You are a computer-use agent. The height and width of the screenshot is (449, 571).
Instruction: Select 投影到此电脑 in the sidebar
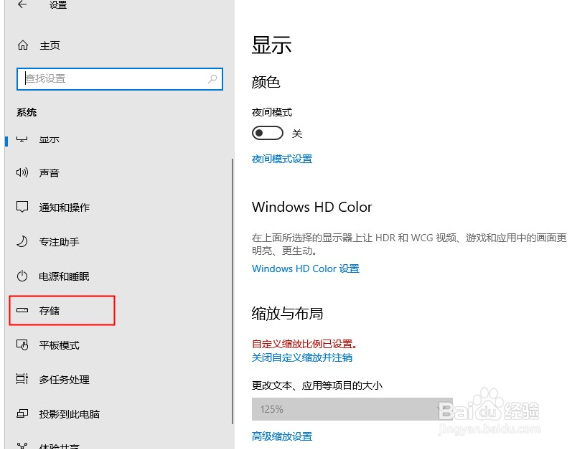[x=70, y=414]
